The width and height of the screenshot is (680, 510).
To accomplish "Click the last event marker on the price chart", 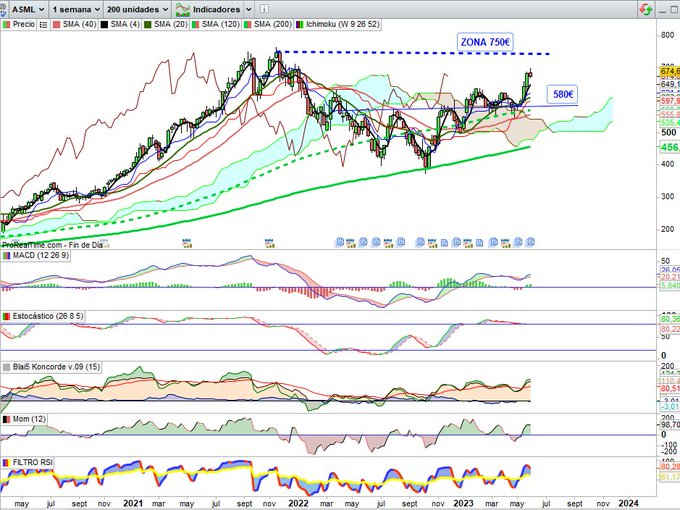I will pyautogui.click(x=530, y=242).
